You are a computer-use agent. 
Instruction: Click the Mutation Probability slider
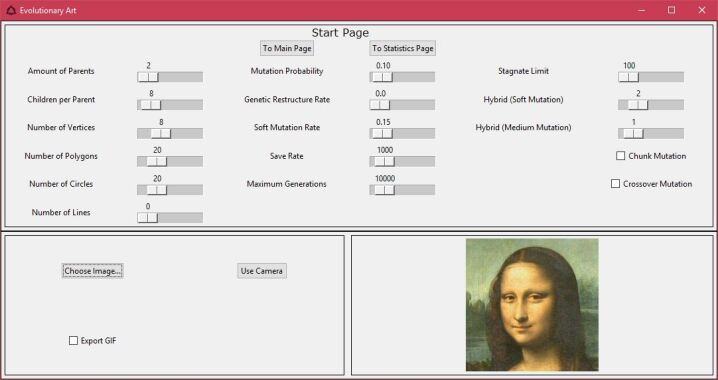pos(402,77)
